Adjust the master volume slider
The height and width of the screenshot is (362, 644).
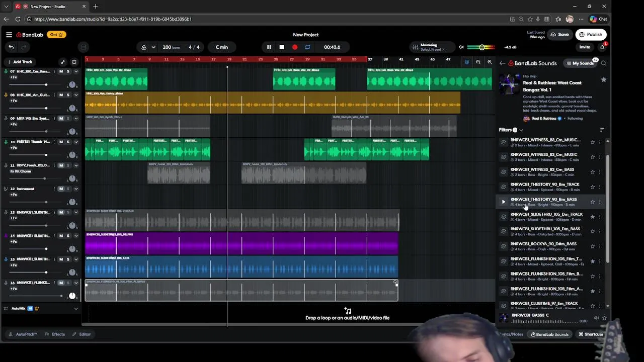pos(481,47)
